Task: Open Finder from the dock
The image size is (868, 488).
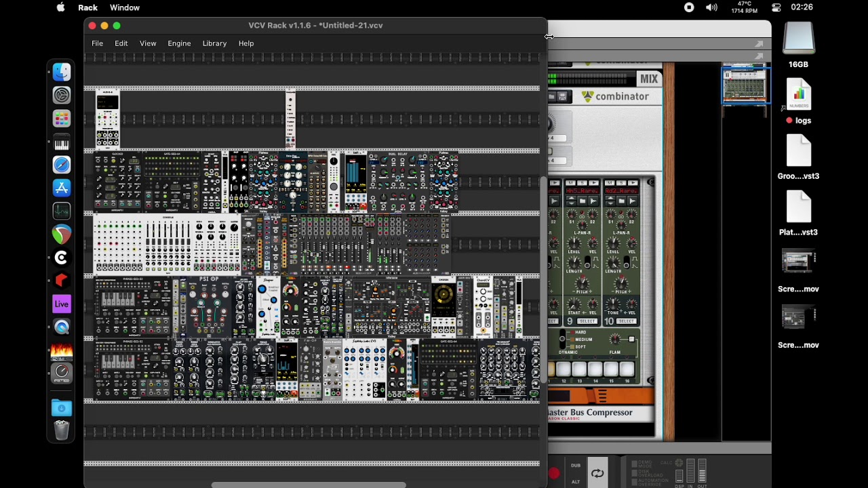Action: coord(62,72)
